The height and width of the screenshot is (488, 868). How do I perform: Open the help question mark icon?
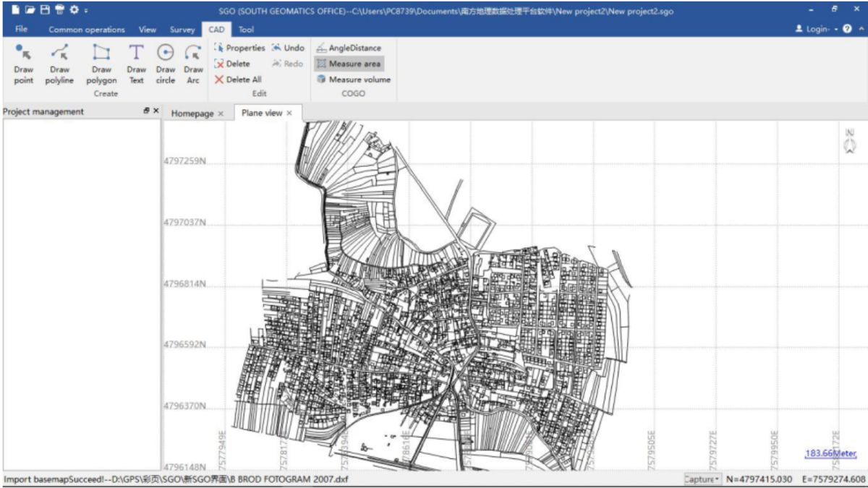[x=847, y=29]
